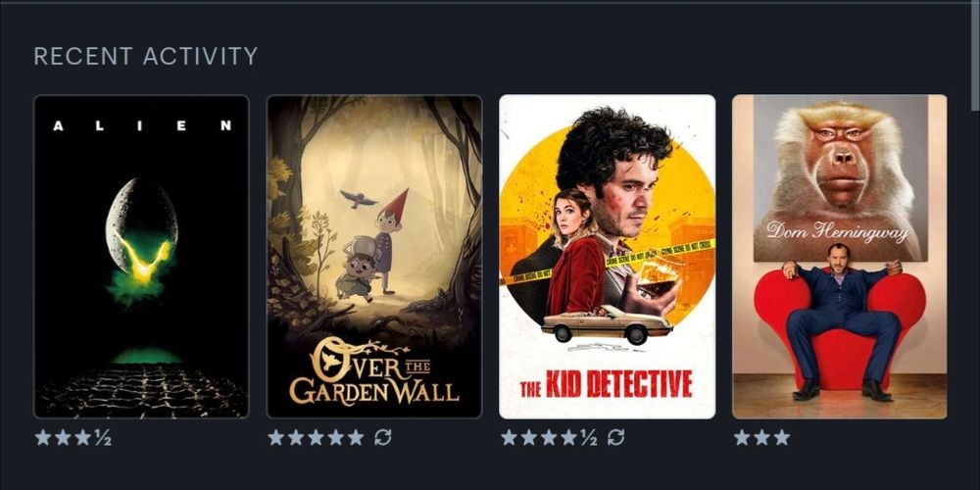
Task: Open The Kid Detective poster
Action: pos(607,256)
